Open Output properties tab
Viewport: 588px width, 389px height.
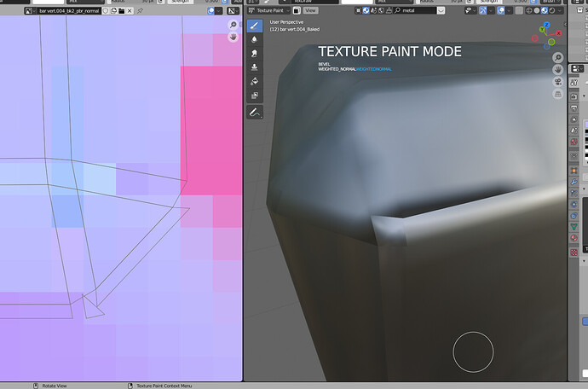tap(574, 108)
